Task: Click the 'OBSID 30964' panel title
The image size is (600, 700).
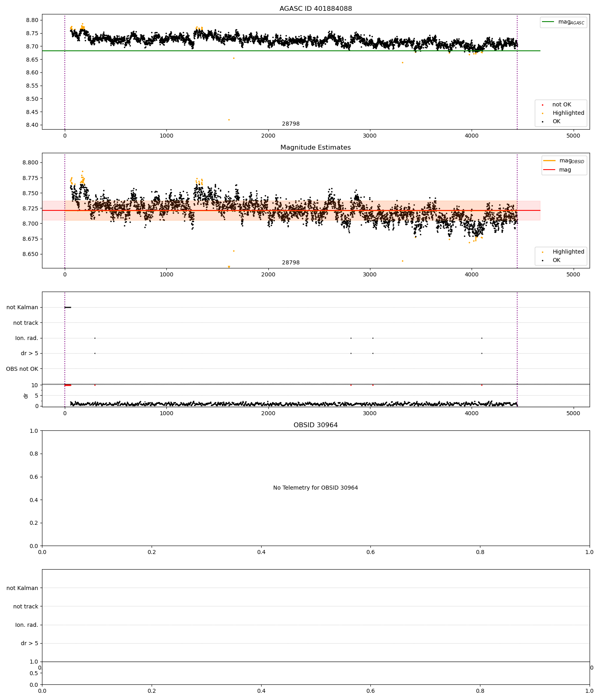Action: point(316,425)
